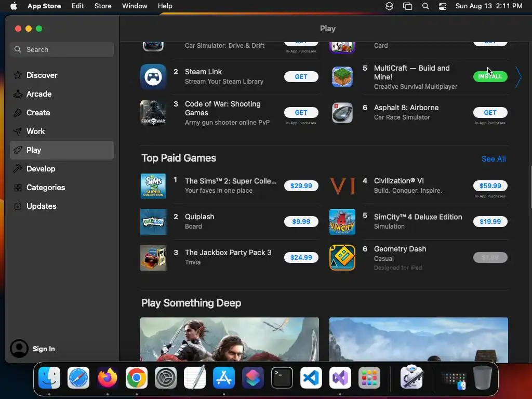Open Trash from the Dock
This screenshot has height=399, width=532.
pyautogui.click(x=483, y=378)
